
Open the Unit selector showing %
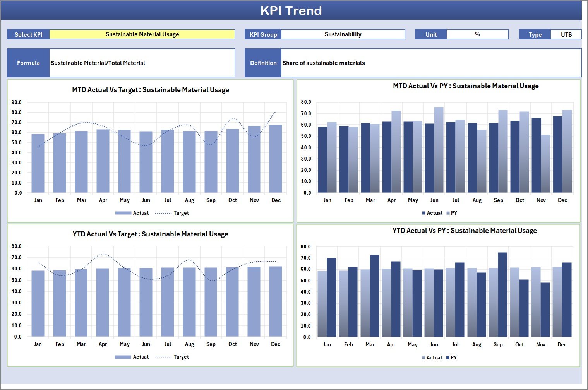point(477,34)
